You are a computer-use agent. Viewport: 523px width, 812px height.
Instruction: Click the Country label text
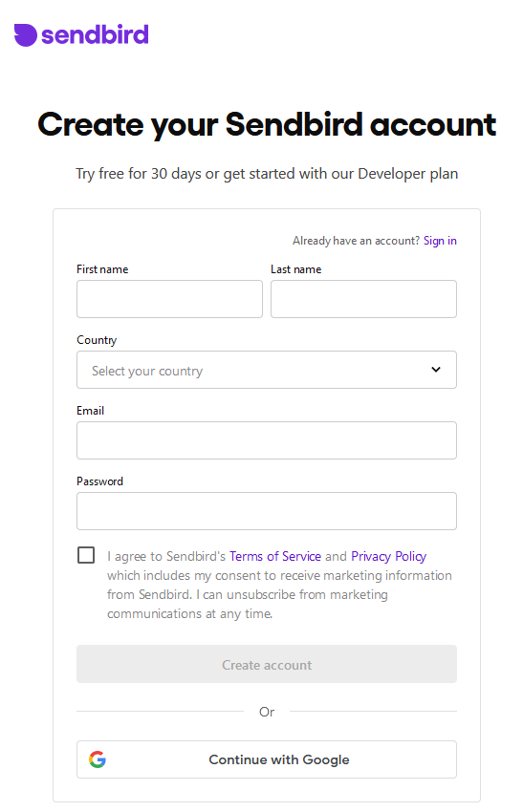tap(97, 340)
